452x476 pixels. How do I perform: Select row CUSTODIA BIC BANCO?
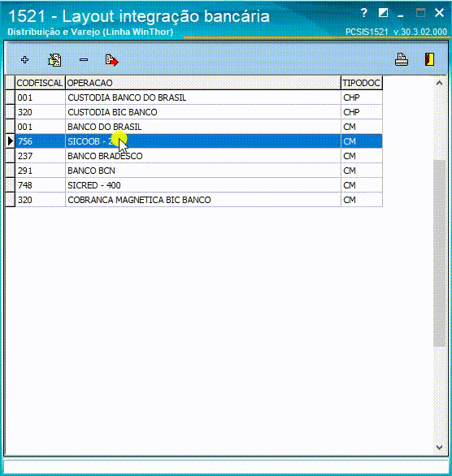193,112
